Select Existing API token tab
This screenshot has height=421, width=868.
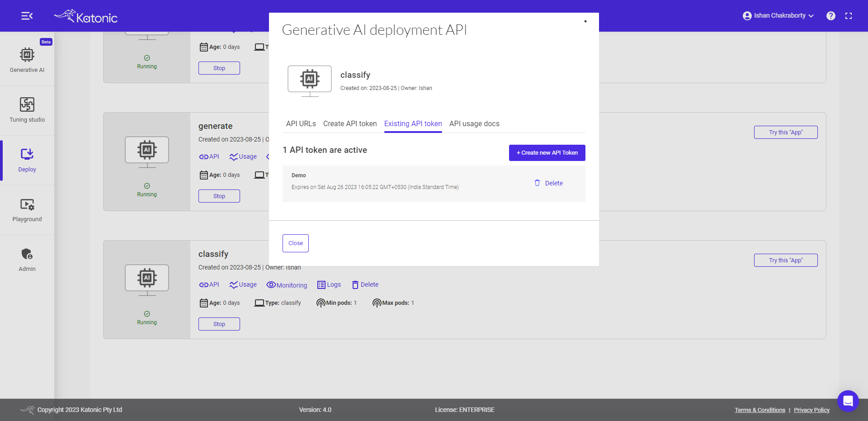point(413,124)
